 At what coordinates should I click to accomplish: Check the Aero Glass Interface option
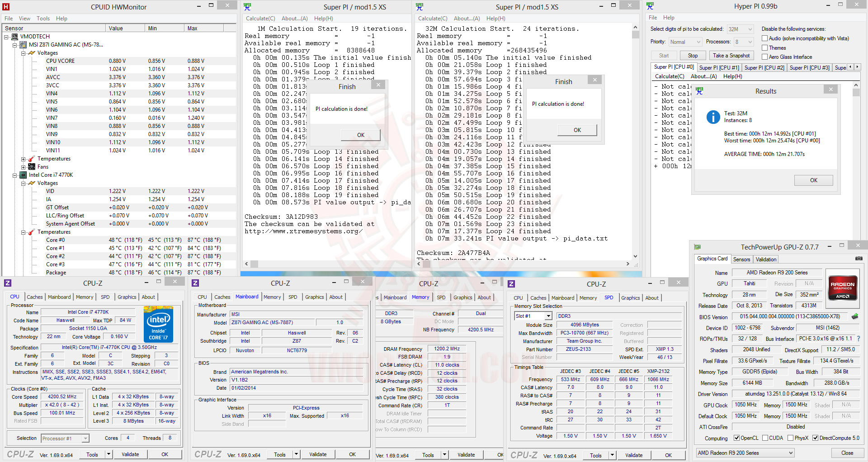pyautogui.click(x=765, y=57)
